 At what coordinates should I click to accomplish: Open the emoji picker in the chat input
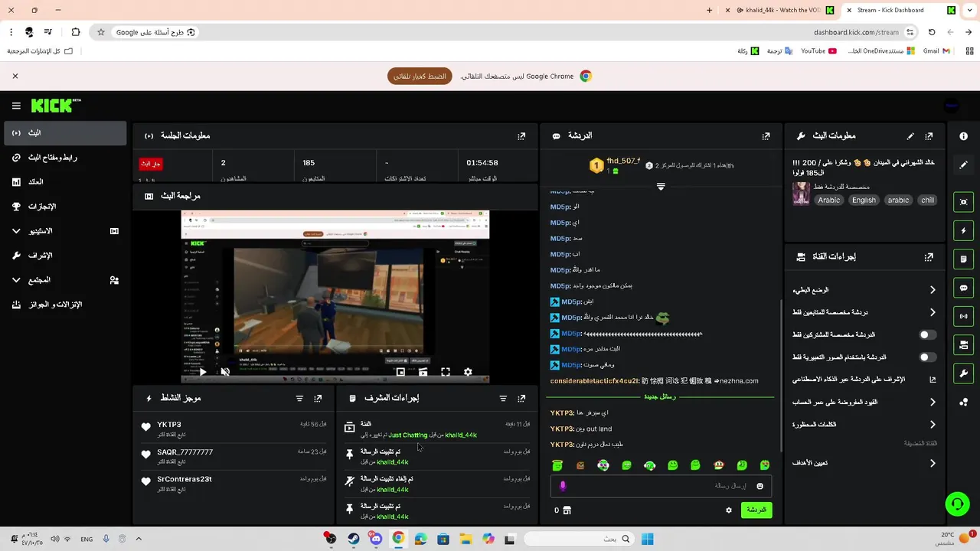pos(759,486)
